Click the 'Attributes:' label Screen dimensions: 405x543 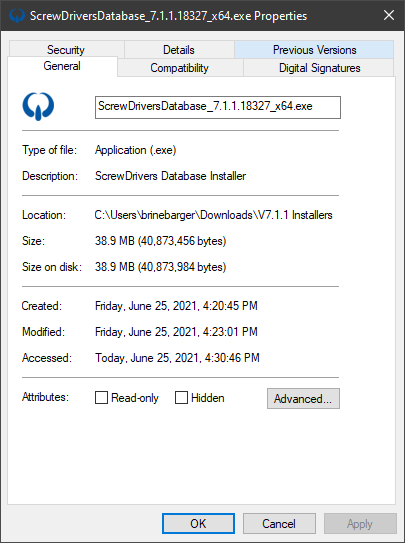[x=45, y=397]
